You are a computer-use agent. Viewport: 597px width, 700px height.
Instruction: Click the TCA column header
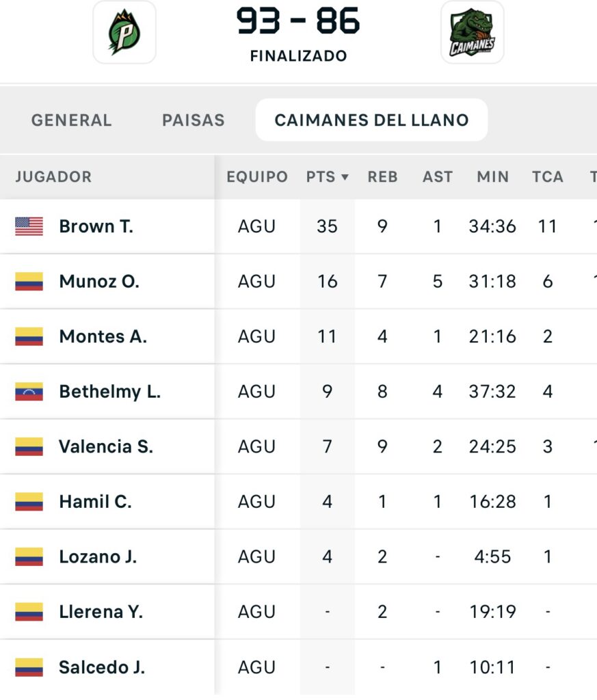pos(547,177)
